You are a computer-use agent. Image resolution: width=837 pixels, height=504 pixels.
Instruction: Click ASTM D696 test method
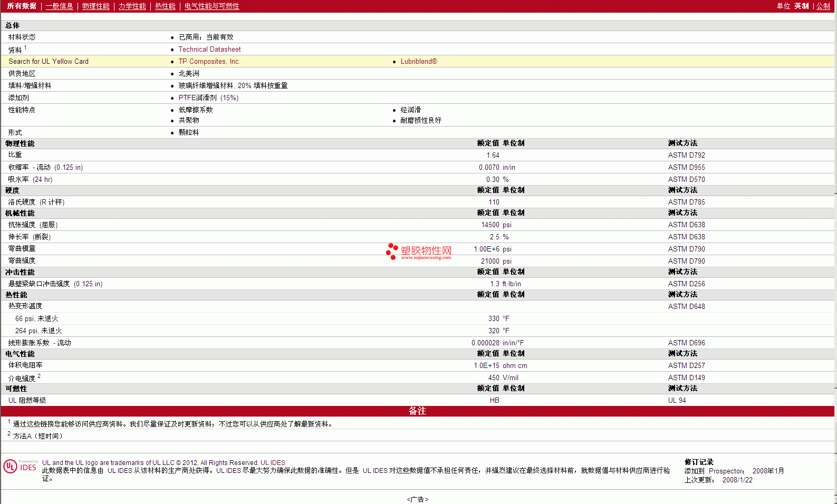click(686, 343)
